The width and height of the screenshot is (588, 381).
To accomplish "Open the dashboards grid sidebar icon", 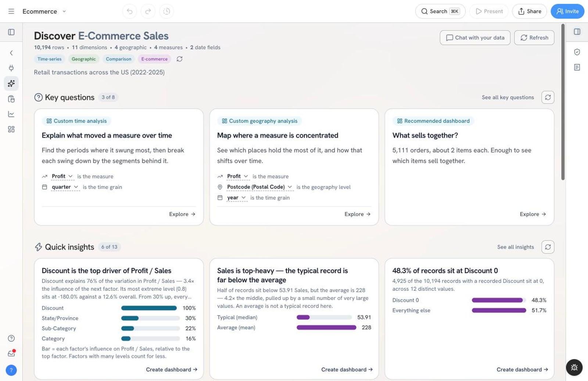I will coord(11,129).
